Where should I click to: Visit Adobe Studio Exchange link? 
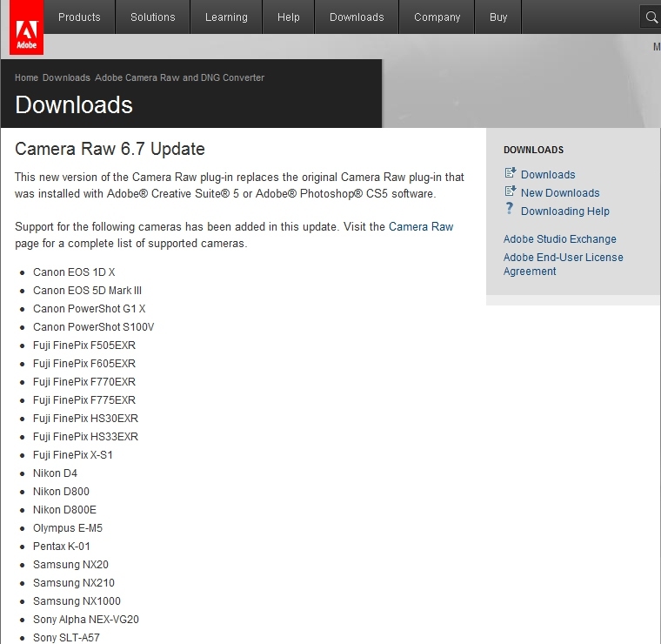tap(560, 239)
